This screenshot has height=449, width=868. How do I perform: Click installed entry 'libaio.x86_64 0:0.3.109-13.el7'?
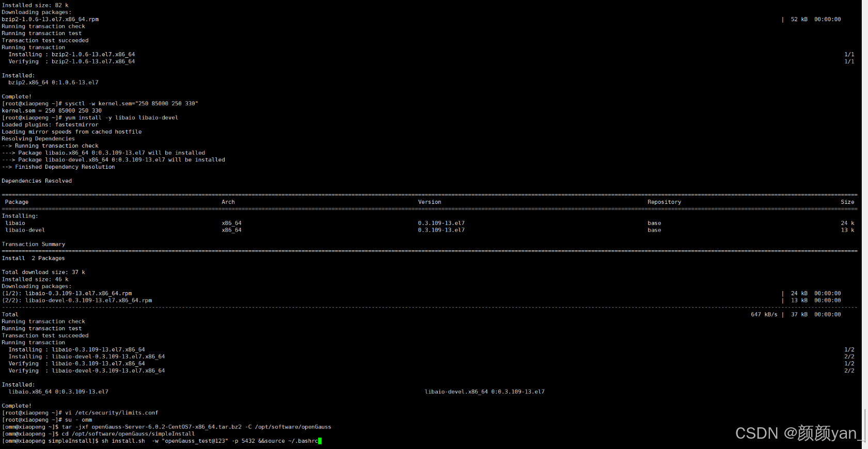click(58, 392)
